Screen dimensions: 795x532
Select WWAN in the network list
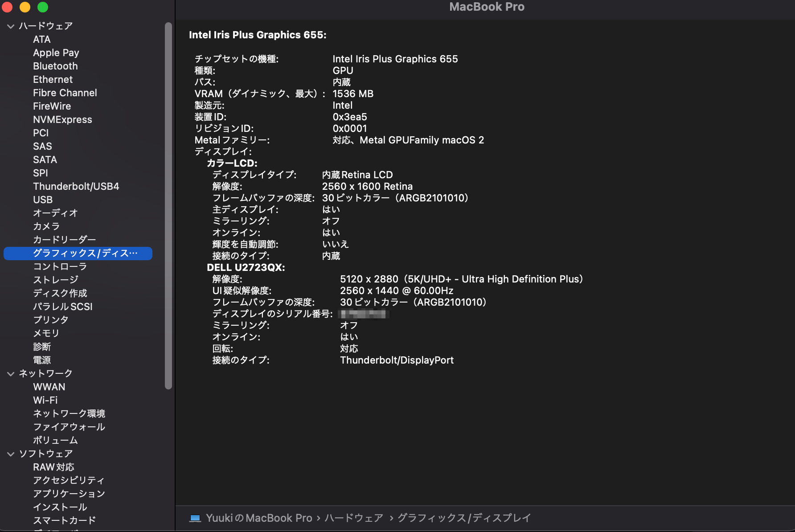[x=49, y=387]
